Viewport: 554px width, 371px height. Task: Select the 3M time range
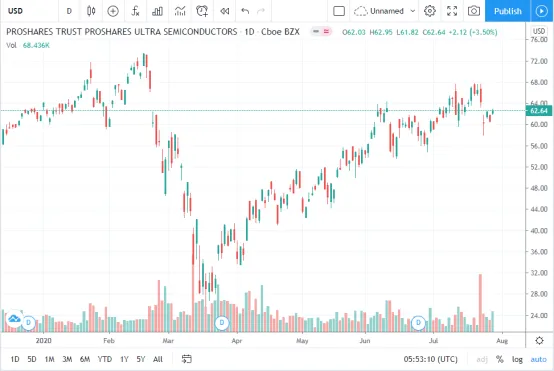coord(67,359)
